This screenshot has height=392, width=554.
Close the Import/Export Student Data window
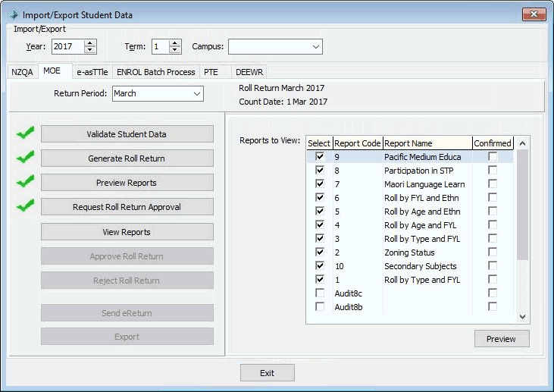click(x=534, y=14)
